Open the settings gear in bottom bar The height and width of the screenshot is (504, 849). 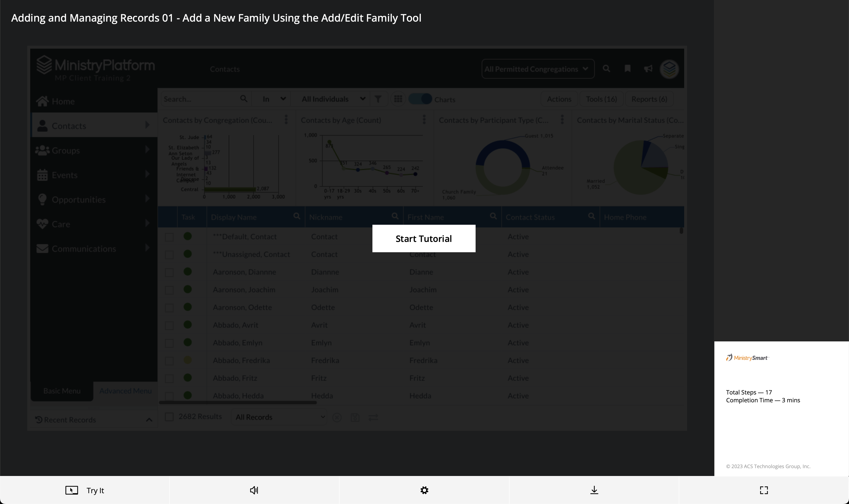[x=424, y=490]
